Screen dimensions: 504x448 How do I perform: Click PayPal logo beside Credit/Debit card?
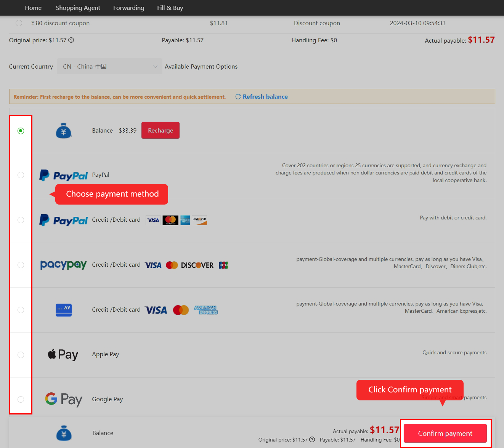pyautogui.click(x=64, y=220)
